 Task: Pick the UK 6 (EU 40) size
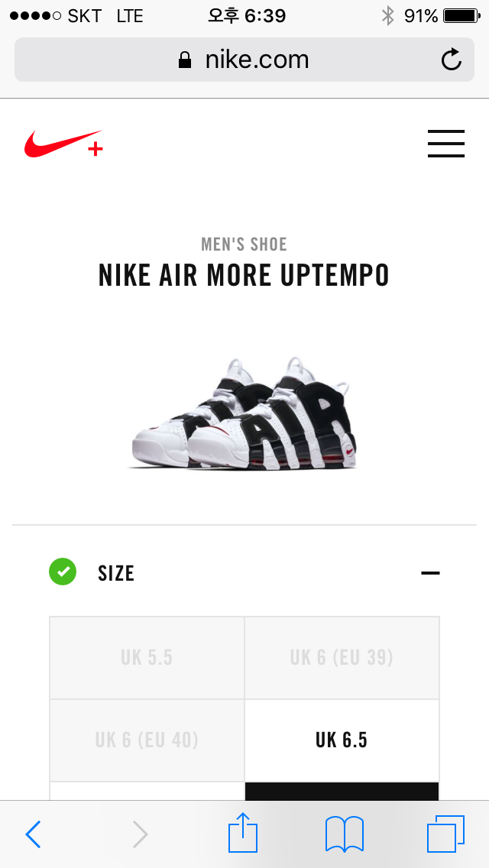(147, 740)
